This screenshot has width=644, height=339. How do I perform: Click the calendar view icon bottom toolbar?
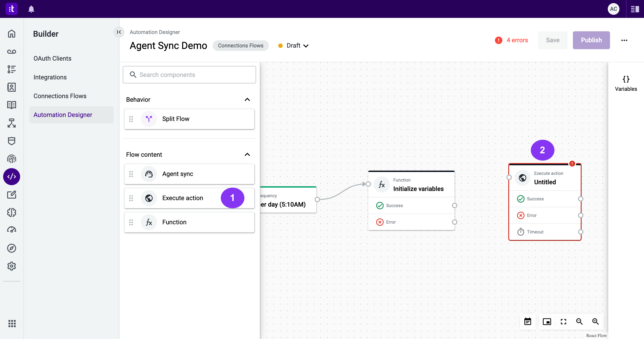tap(528, 322)
